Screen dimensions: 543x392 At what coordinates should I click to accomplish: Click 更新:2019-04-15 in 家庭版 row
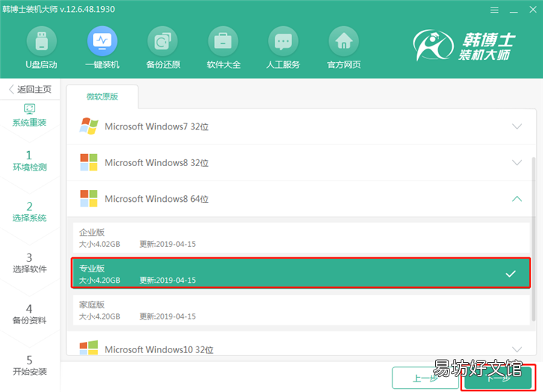pyautogui.click(x=168, y=316)
